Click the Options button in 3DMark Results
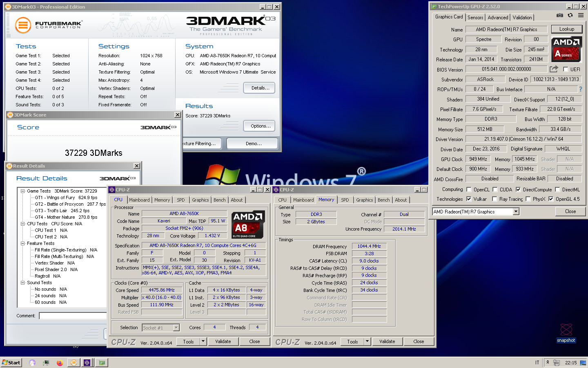Screen dimensions: 588x368 [x=259, y=126]
